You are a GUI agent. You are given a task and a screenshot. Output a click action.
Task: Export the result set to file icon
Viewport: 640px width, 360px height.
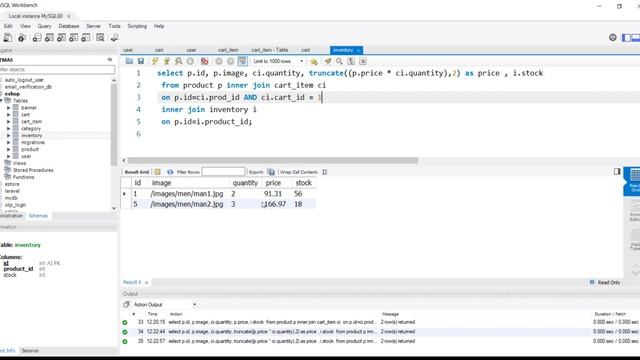(x=271, y=172)
